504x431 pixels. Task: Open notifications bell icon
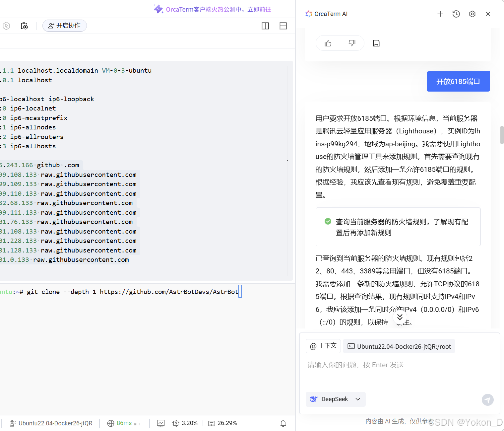tap(283, 423)
